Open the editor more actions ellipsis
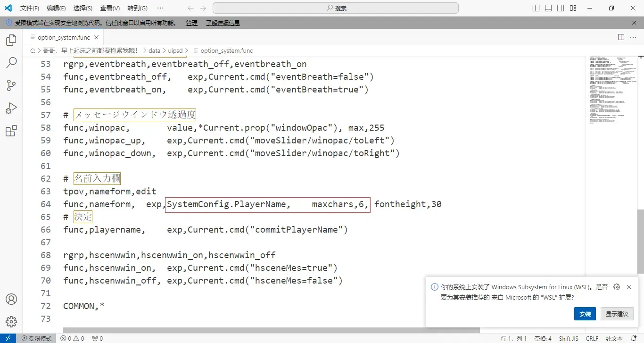Viewport: 644px width, 343px height. tap(633, 37)
